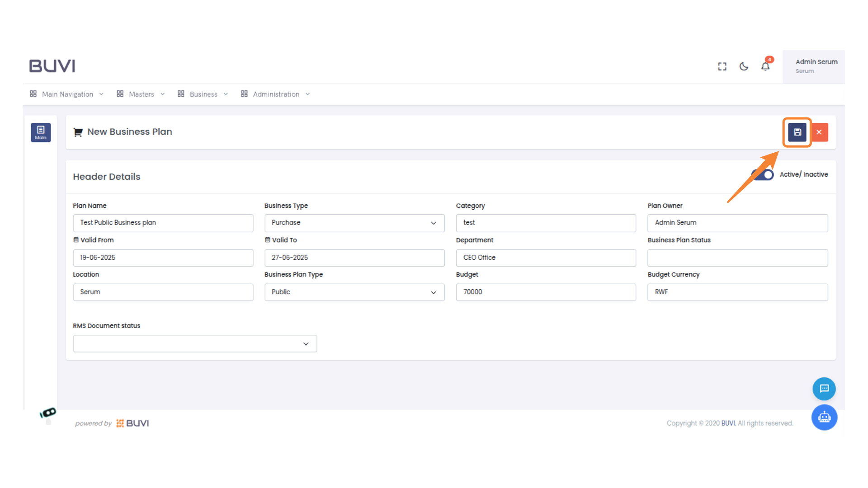Viewport: 868px width, 488px height.
Task: Click the BUVI logo
Action: click(x=52, y=66)
